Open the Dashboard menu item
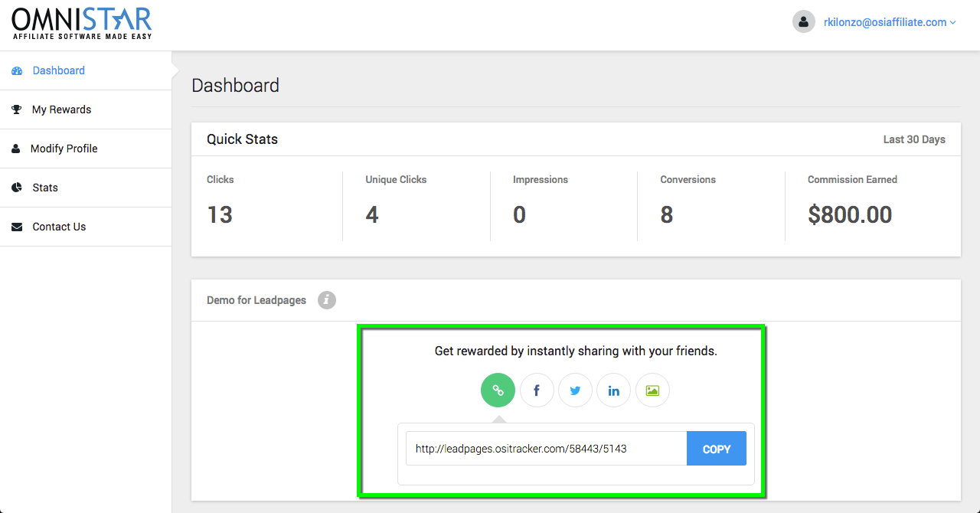The width and height of the screenshot is (980, 513). tap(86, 70)
